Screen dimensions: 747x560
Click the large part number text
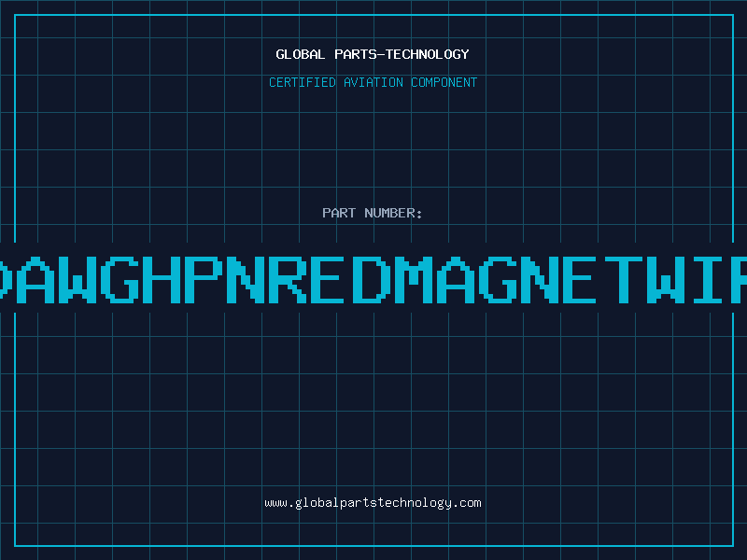tap(373, 279)
